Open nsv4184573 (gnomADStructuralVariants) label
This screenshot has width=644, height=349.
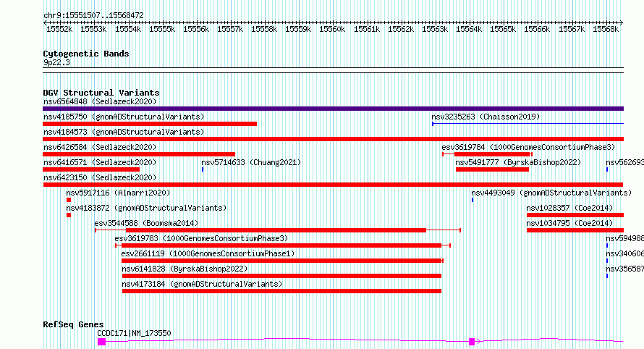point(124,132)
